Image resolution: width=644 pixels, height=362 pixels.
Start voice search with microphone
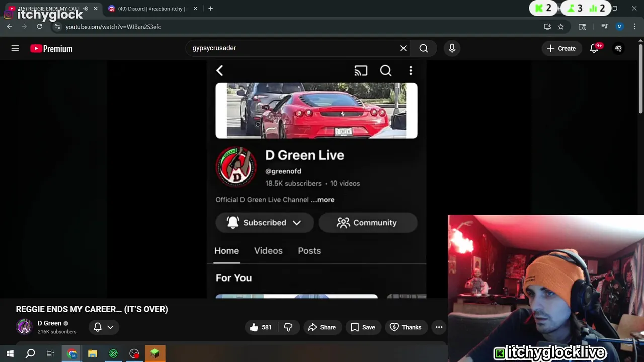point(452,48)
